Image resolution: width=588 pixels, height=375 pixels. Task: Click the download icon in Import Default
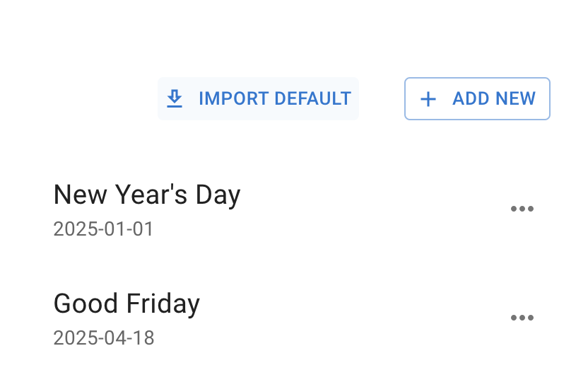(x=175, y=98)
